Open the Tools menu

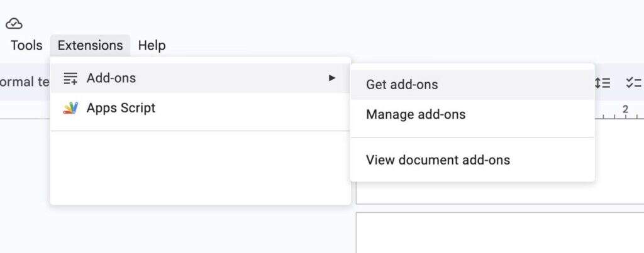point(26,45)
